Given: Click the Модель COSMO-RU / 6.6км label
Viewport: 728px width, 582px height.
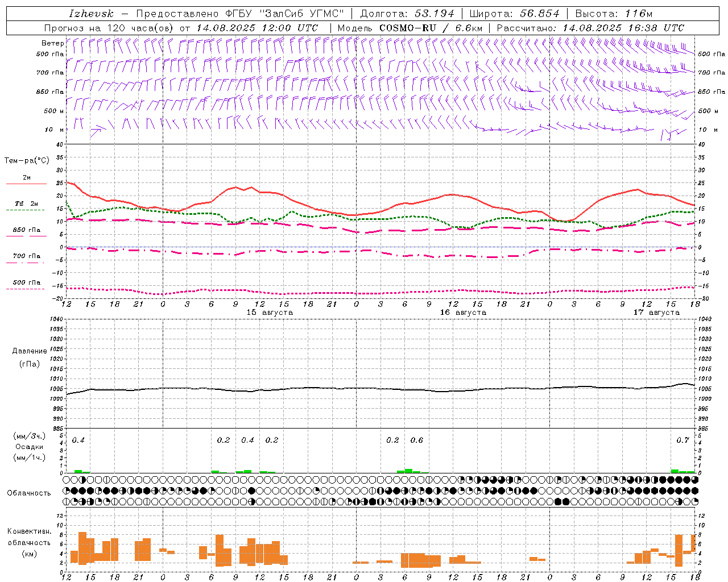Looking at the screenshot, I should point(410,28).
